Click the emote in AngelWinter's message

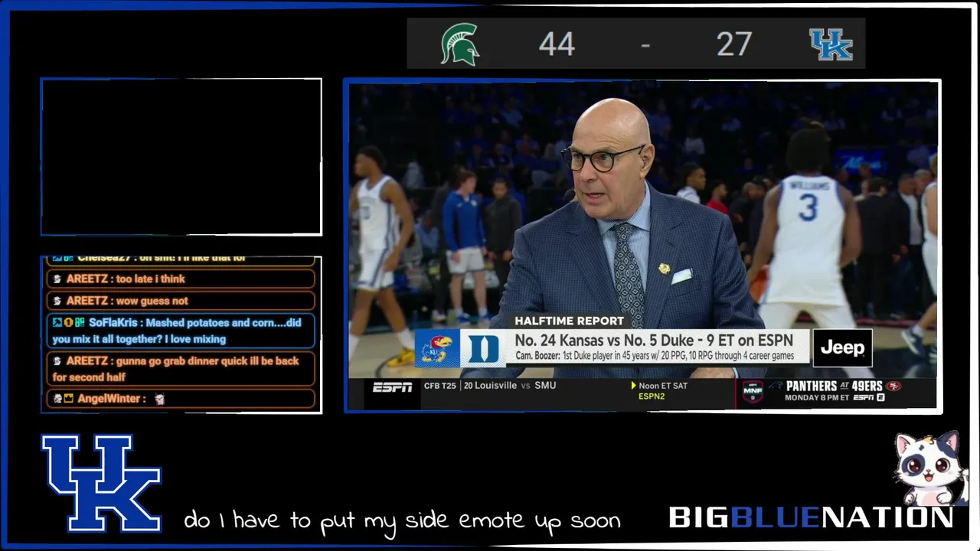159,399
